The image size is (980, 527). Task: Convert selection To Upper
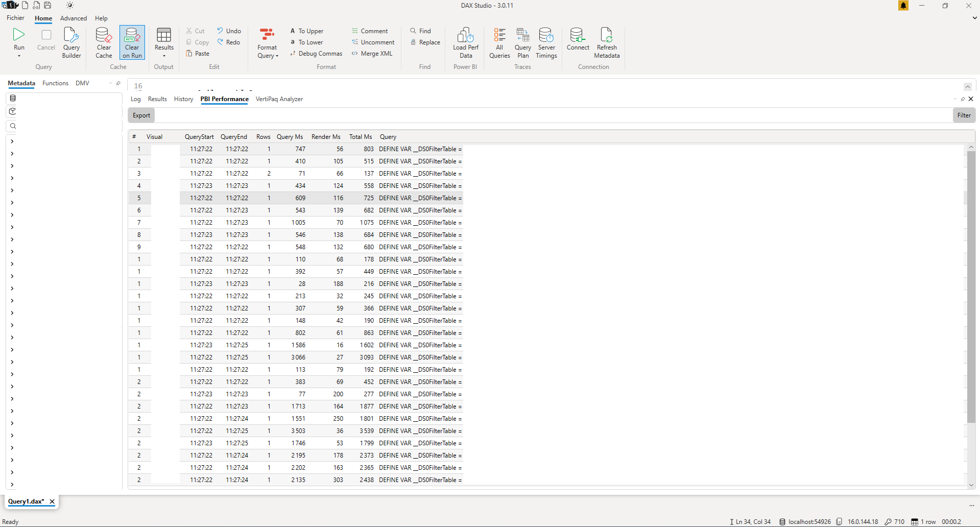[x=306, y=31]
